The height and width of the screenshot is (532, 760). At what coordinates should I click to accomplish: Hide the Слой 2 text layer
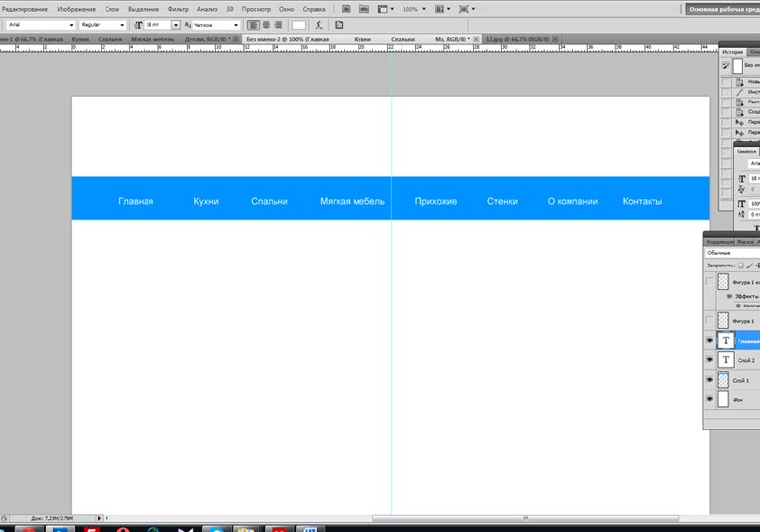710,360
